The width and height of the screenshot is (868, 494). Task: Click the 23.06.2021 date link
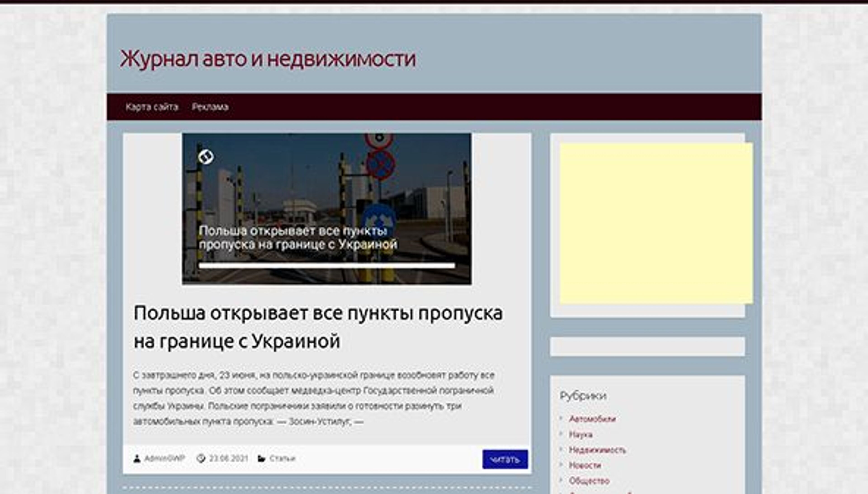(x=229, y=457)
